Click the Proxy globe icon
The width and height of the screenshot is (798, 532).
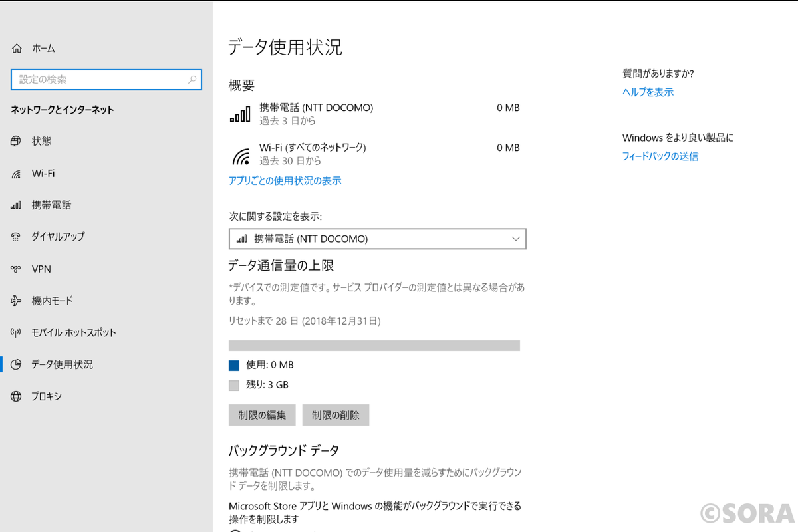[x=17, y=396]
